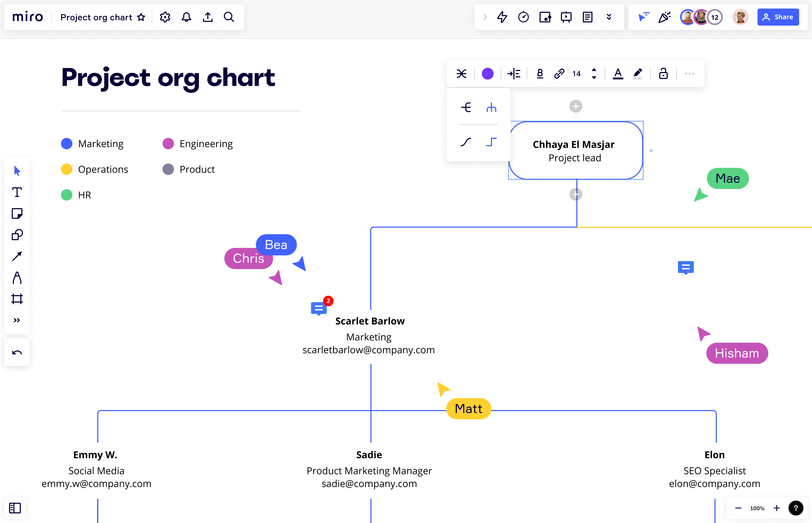This screenshot has height=523, width=812.
Task: Open the comment with 2 notifications
Action: click(x=319, y=308)
